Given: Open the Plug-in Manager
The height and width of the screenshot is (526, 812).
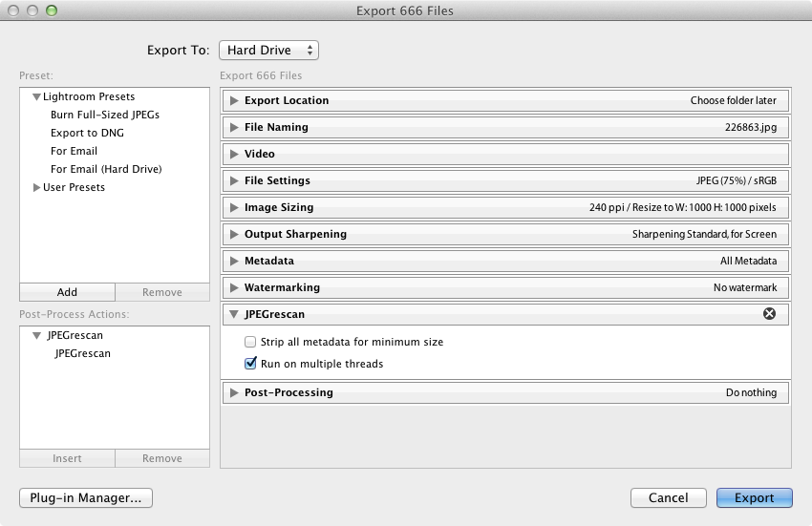Looking at the screenshot, I should point(86,497).
